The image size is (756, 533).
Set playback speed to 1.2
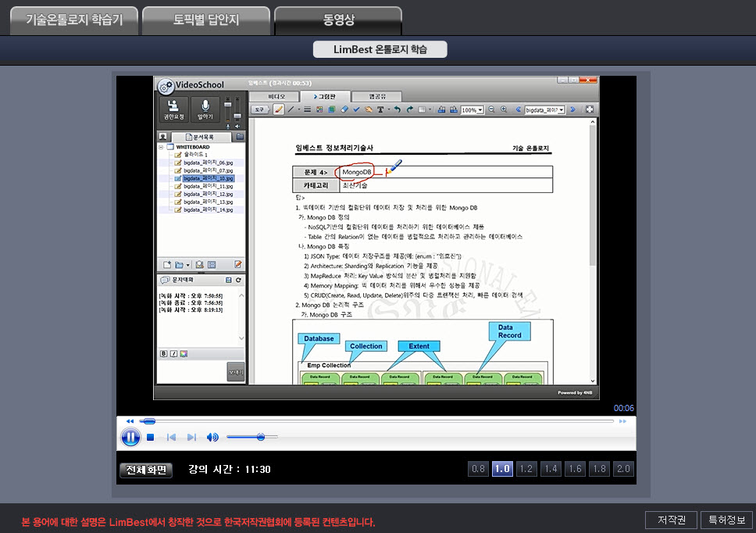pos(526,469)
